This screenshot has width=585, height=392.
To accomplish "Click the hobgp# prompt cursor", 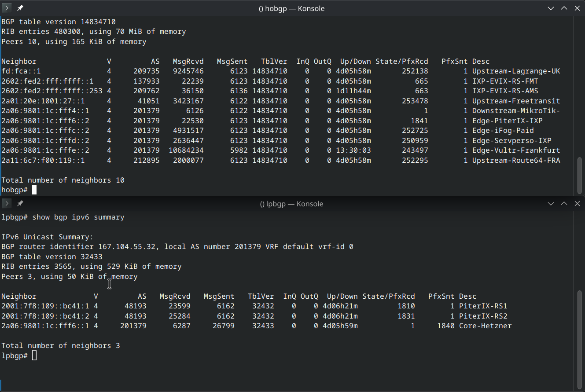I will (34, 190).
